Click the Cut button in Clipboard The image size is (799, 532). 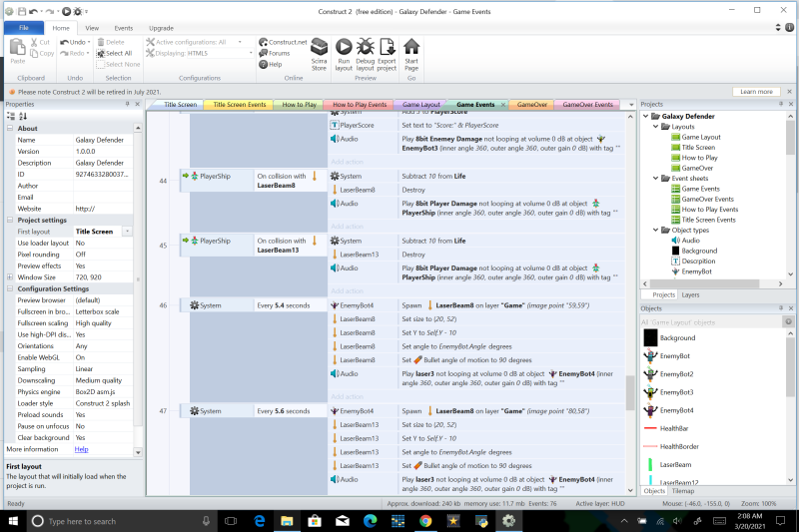pyautogui.click(x=40, y=42)
